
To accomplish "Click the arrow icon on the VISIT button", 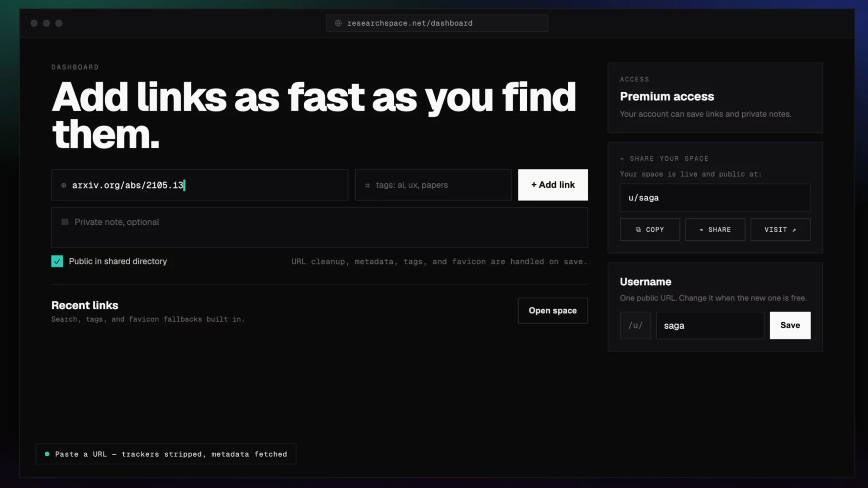I will coord(794,230).
